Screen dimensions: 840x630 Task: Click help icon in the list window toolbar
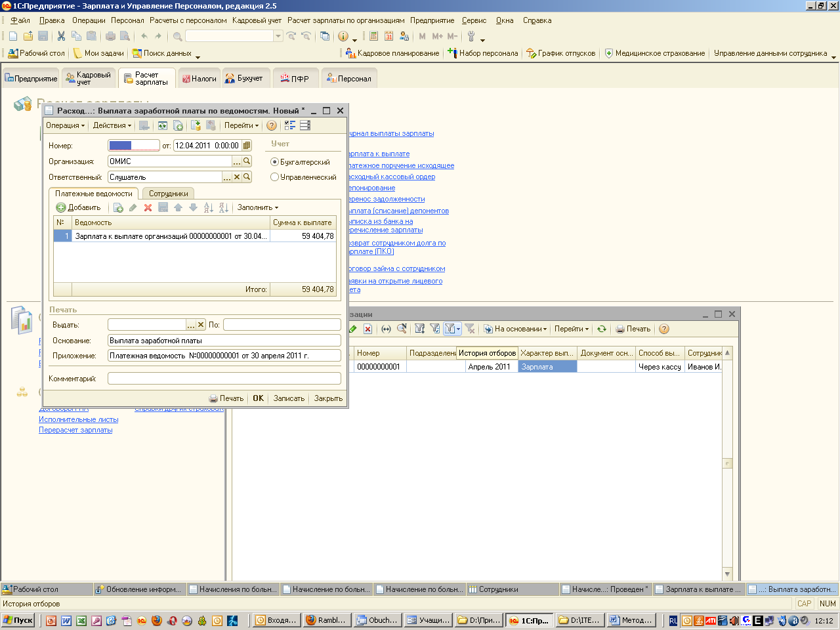pos(663,329)
